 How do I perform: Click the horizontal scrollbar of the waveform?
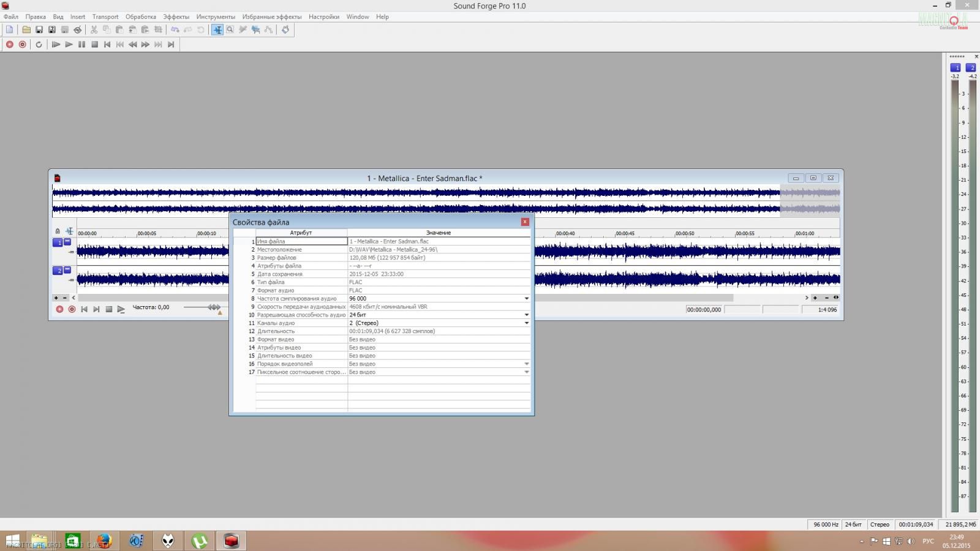[405, 298]
